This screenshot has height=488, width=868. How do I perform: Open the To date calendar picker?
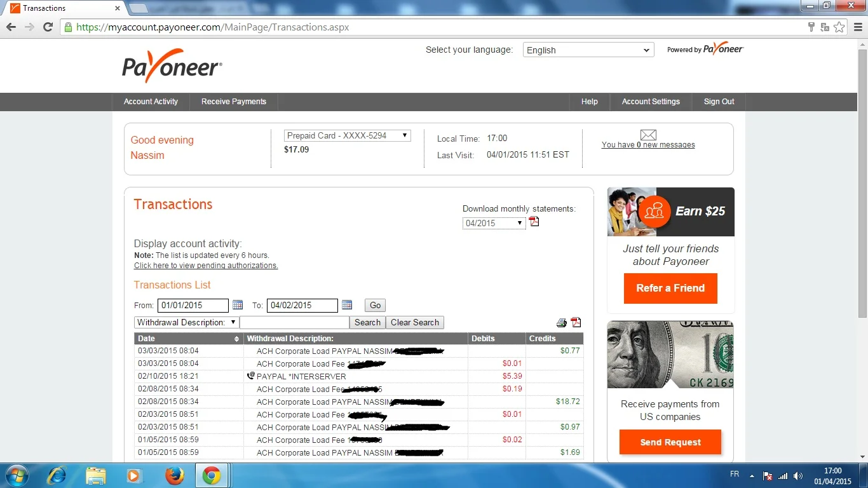pyautogui.click(x=347, y=305)
